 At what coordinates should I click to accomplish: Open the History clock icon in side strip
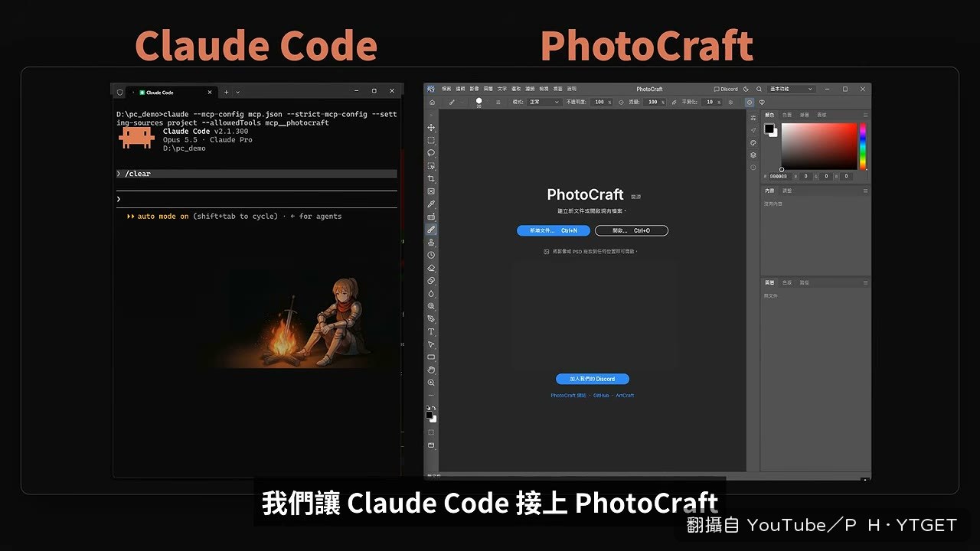(753, 167)
